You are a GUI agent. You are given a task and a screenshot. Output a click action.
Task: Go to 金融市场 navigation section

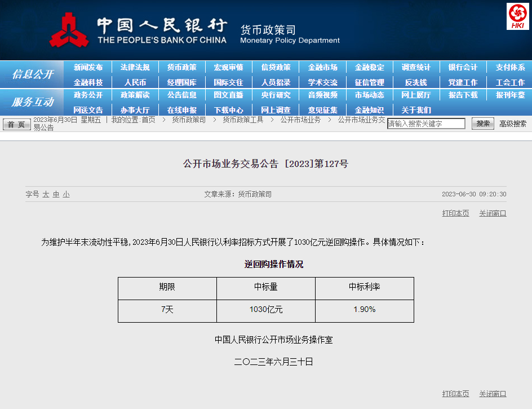pos(322,67)
